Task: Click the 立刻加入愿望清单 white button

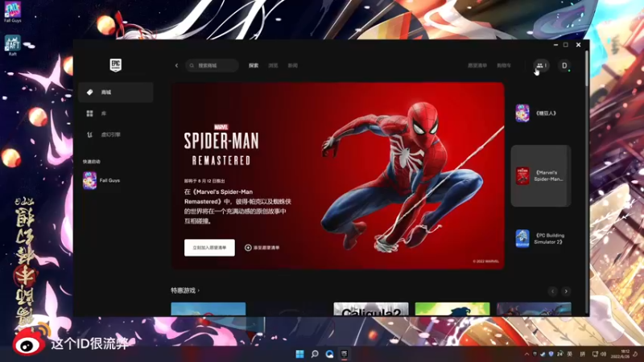Action: pyautogui.click(x=209, y=248)
